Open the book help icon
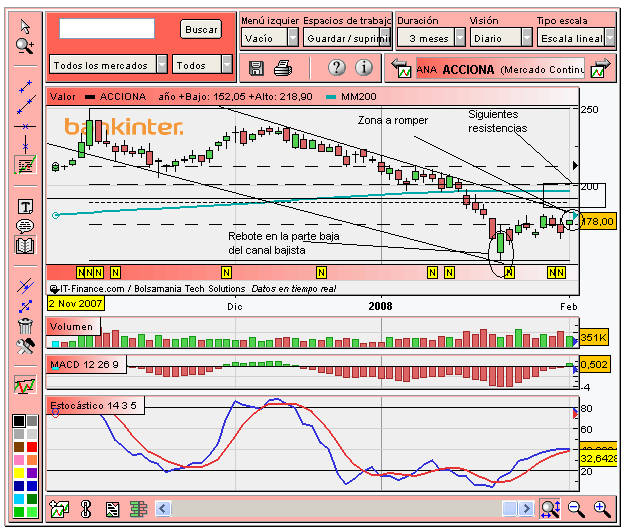The height and width of the screenshot is (531, 631). pyautogui.click(x=25, y=245)
